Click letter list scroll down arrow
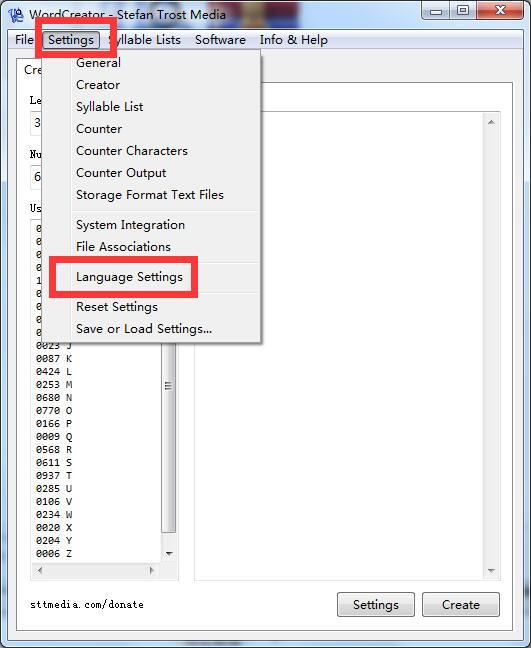The image size is (531, 648). tap(169, 554)
